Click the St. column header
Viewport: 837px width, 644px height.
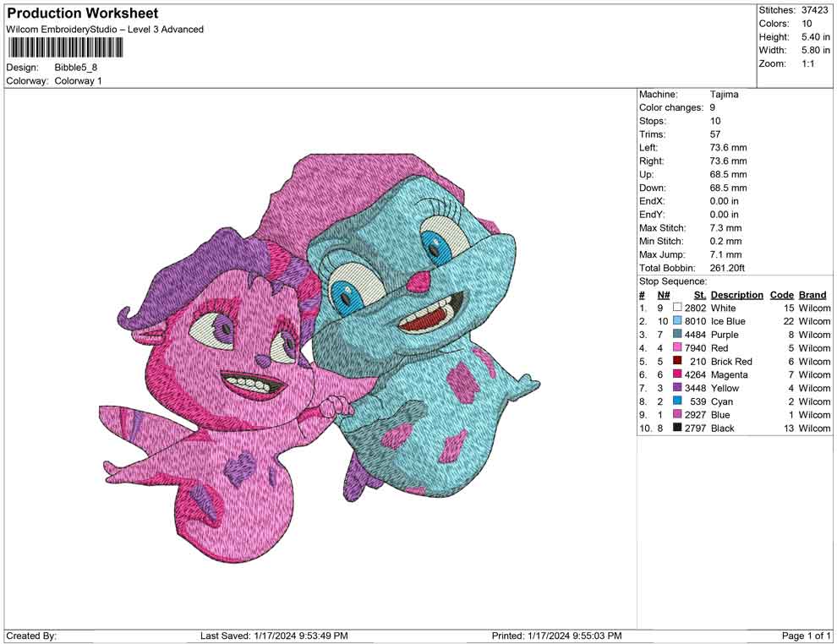[x=700, y=294]
